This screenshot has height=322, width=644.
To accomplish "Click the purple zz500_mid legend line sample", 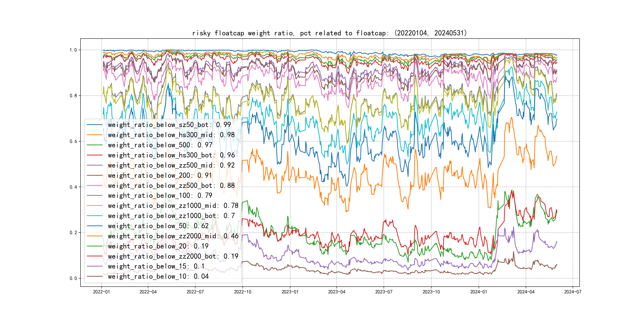I will coord(95,165).
